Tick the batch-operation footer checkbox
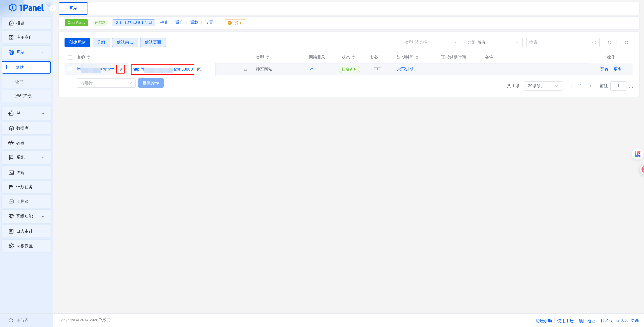 pyautogui.click(x=70, y=83)
